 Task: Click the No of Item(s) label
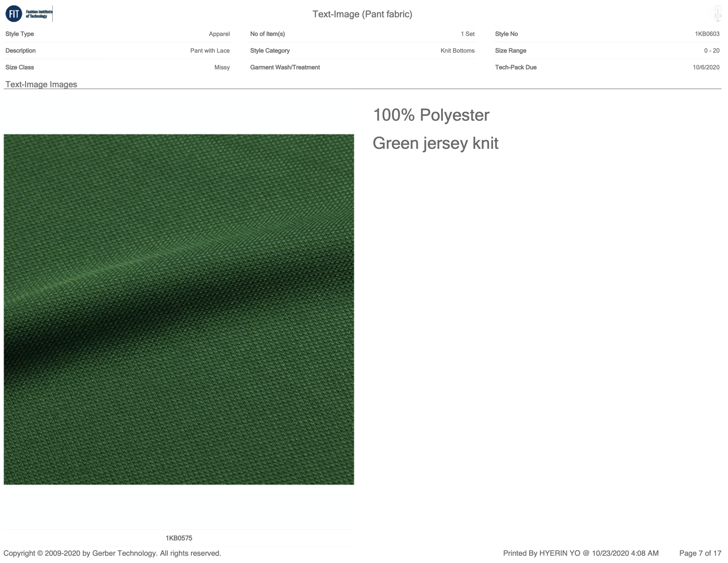(267, 34)
